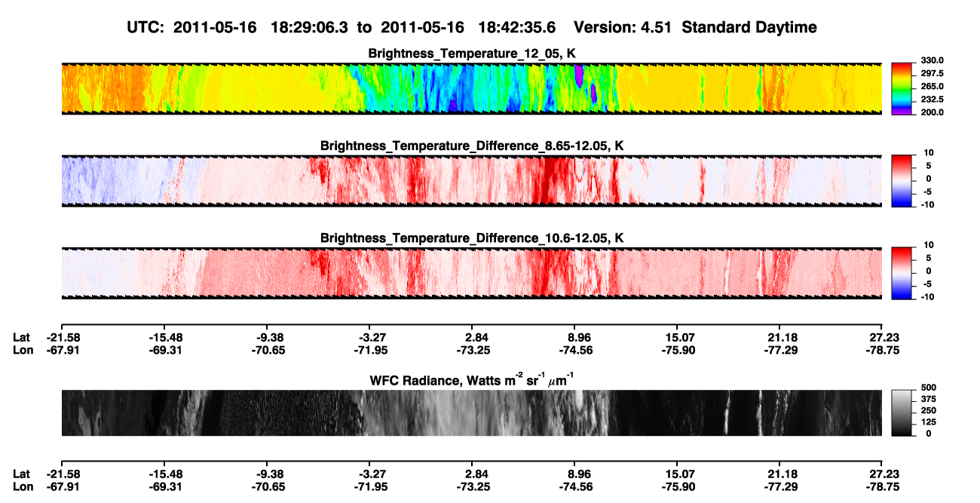Screen dimensions: 980x503
Task: Click the 10.6-12.05 difference image strip
Action: [472, 273]
